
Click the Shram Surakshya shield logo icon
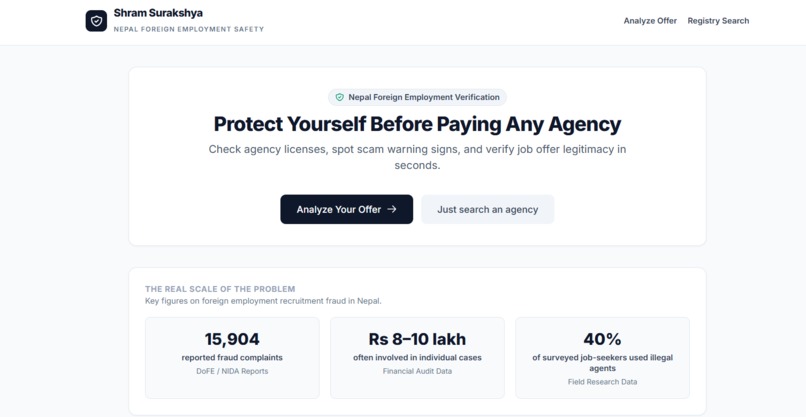pyautogui.click(x=96, y=21)
